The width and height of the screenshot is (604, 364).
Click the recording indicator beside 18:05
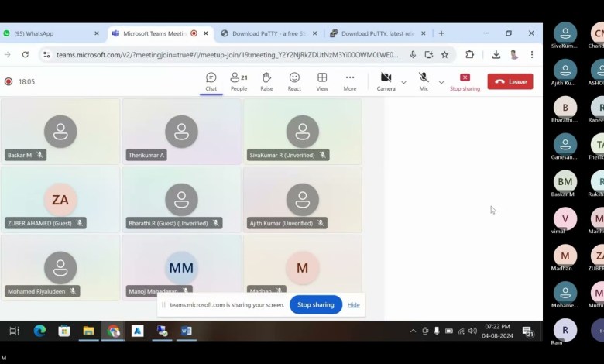9,81
